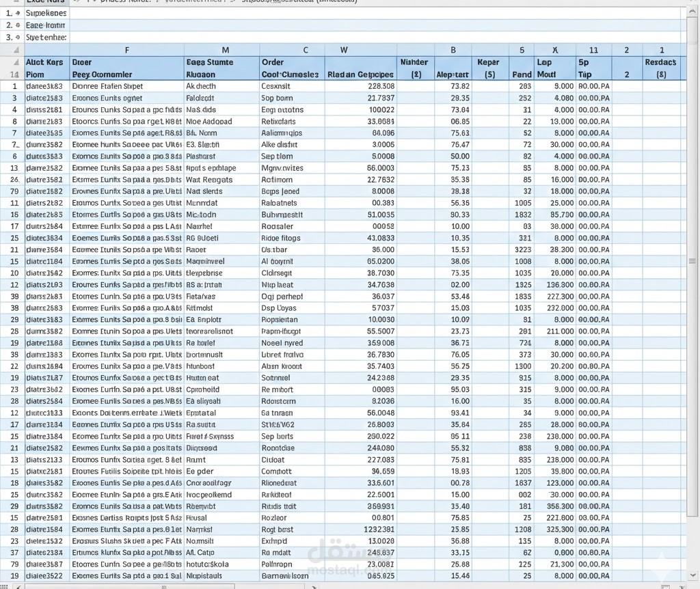This screenshot has width=700, height=589.
Task: Click the small triangle left of Alict Kars header
Action: pyautogui.click(x=16, y=62)
